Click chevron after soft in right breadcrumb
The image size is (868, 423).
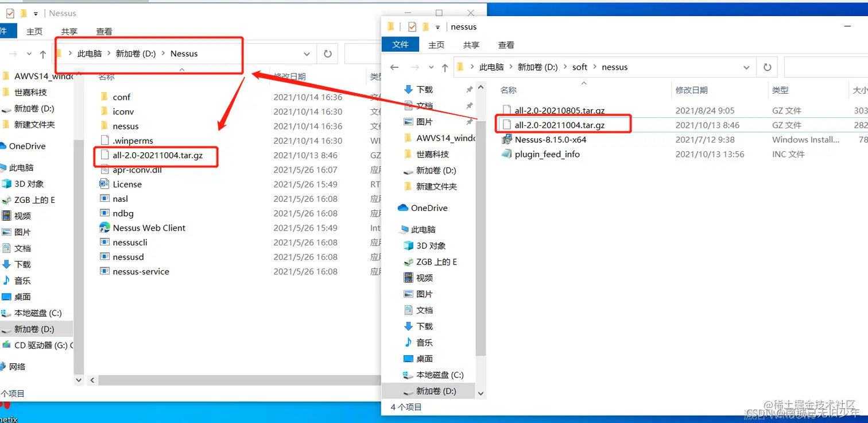pos(595,67)
